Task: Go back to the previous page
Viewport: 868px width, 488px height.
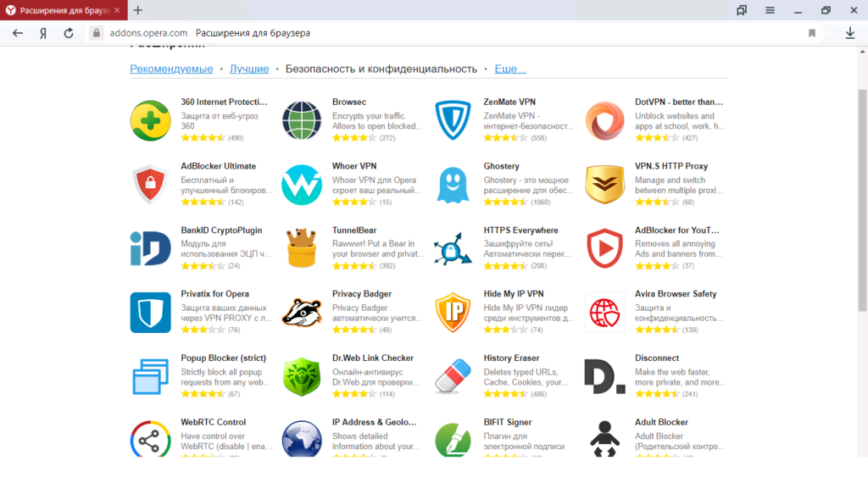Action: point(18,33)
